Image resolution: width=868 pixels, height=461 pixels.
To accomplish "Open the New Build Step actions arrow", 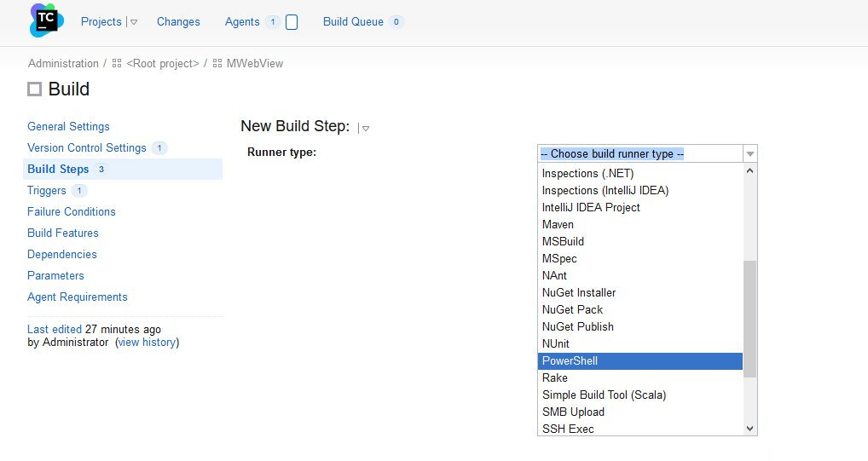I will point(365,128).
